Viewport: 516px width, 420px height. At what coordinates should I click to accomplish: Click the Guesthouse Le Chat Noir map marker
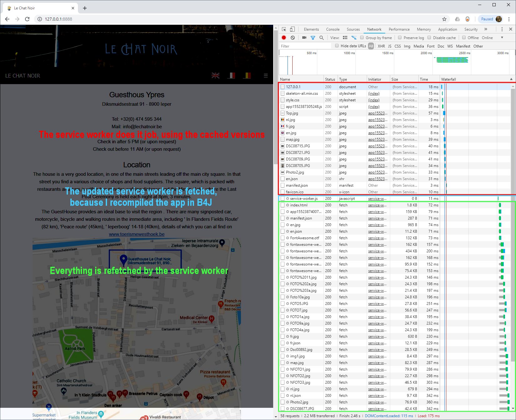(x=124, y=260)
